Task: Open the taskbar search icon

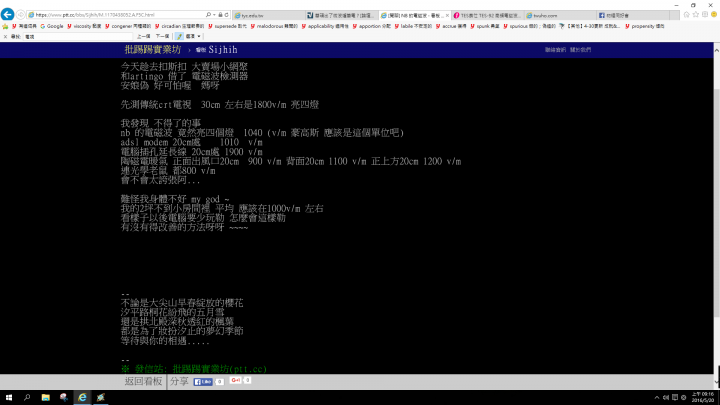Action: (27, 398)
